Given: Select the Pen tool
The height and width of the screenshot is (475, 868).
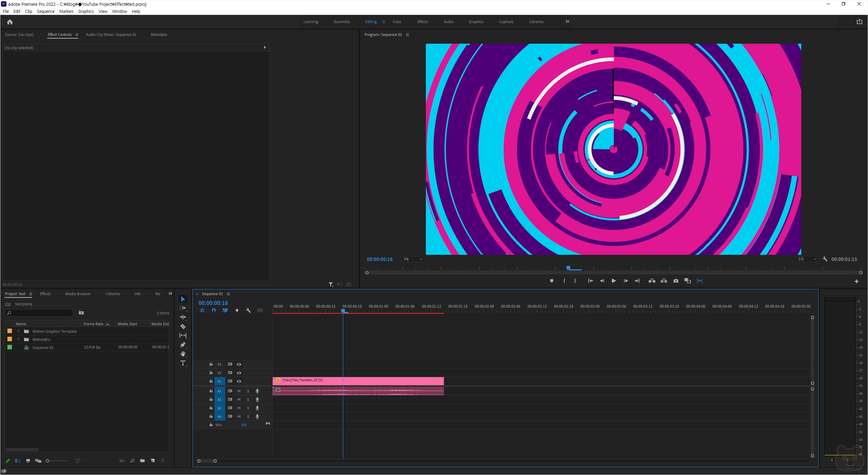Looking at the screenshot, I should pos(183,345).
